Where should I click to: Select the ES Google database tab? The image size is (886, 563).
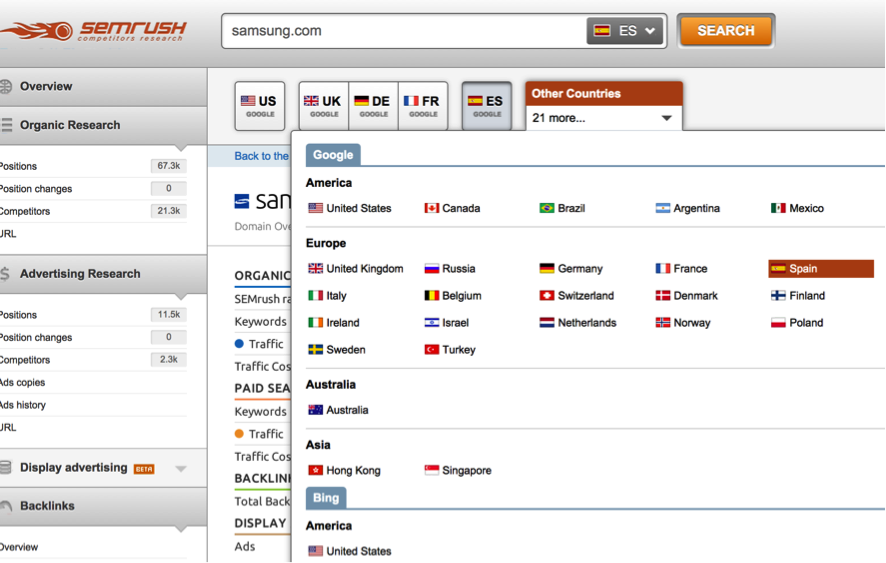tap(487, 106)
